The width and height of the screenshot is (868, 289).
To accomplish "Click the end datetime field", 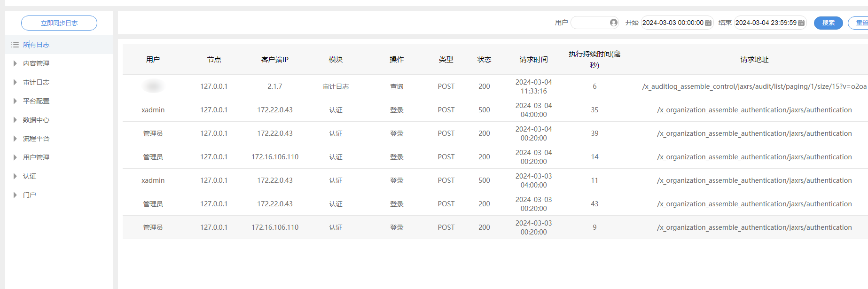I will tap(766, 23).
